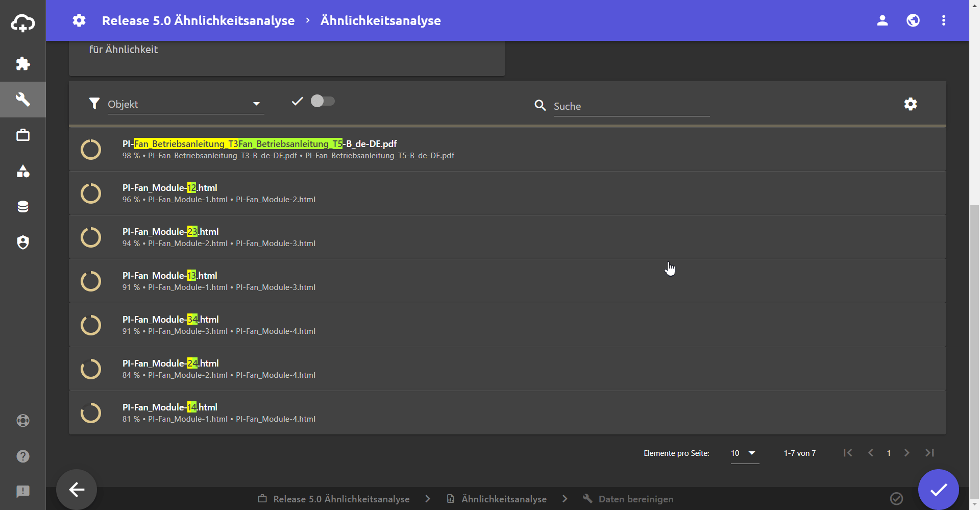Open the PI-Fan_Module-13.html row

(507, 281)
